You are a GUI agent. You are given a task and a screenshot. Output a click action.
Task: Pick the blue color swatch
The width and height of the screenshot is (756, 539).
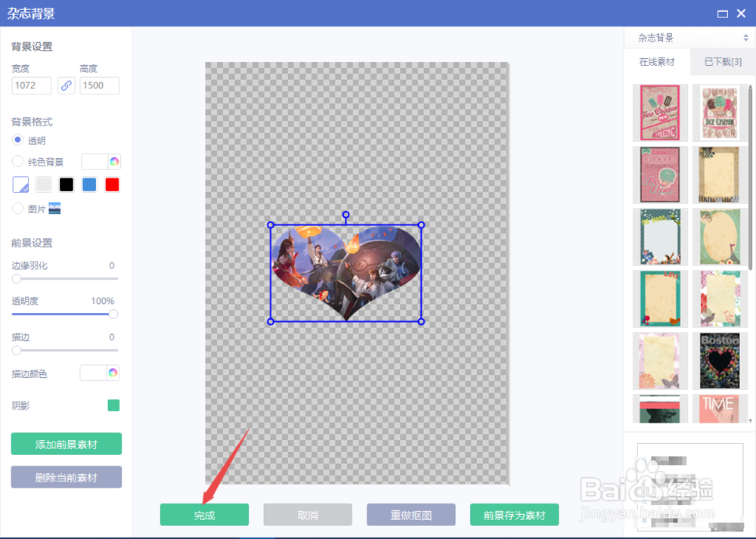[89, 184]
